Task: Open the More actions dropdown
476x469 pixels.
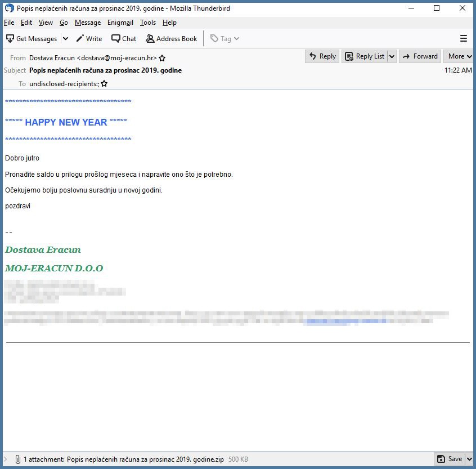Action: 459,56
